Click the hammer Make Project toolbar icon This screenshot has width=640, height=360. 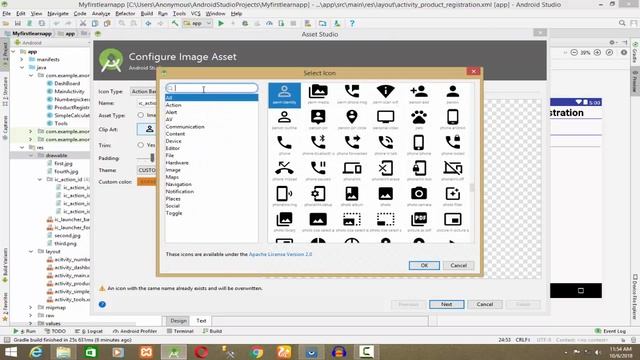tap(175, 23)
